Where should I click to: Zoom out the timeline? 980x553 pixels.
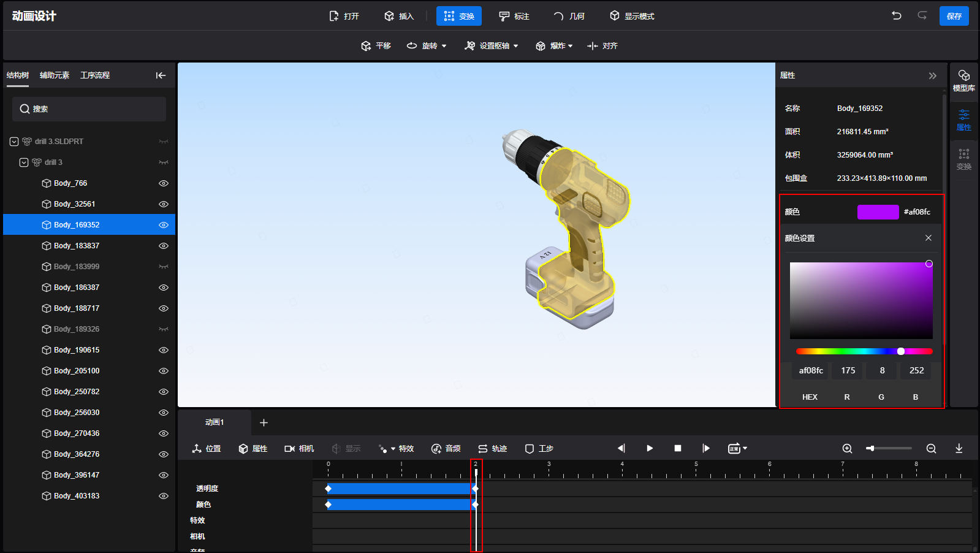[931, 449]
